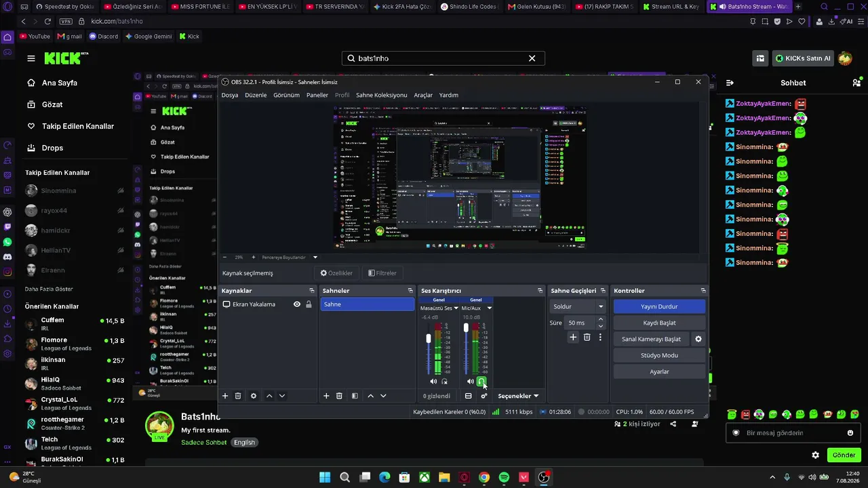The image size is (868, 488).
Task: Adjust Masaüstü Ses volume fader
Action: click(429, 338)
